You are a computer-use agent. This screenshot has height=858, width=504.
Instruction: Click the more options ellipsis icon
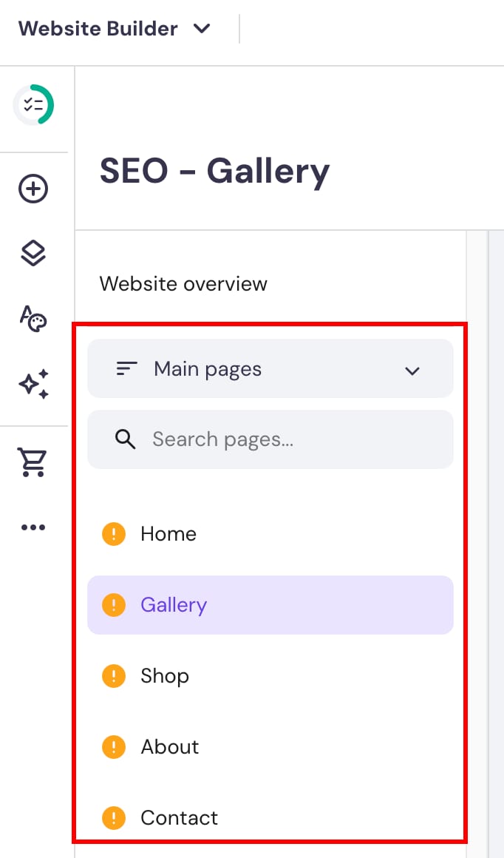33,527
